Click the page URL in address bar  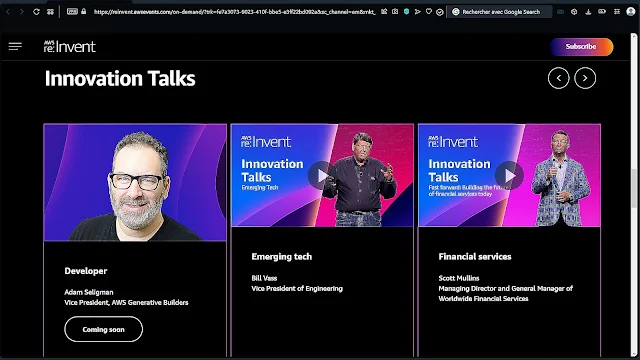pos(234,12)
